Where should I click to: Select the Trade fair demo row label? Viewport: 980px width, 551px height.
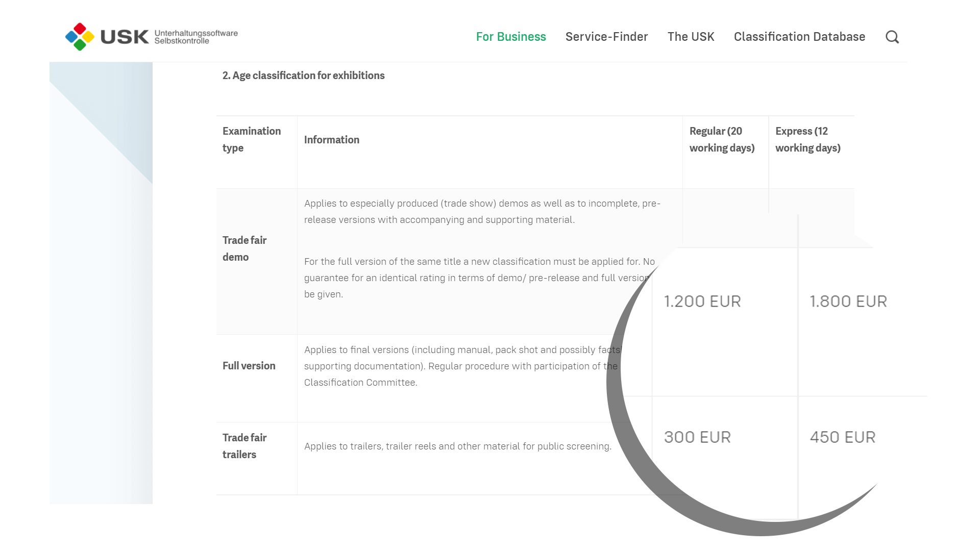(244, 248)
